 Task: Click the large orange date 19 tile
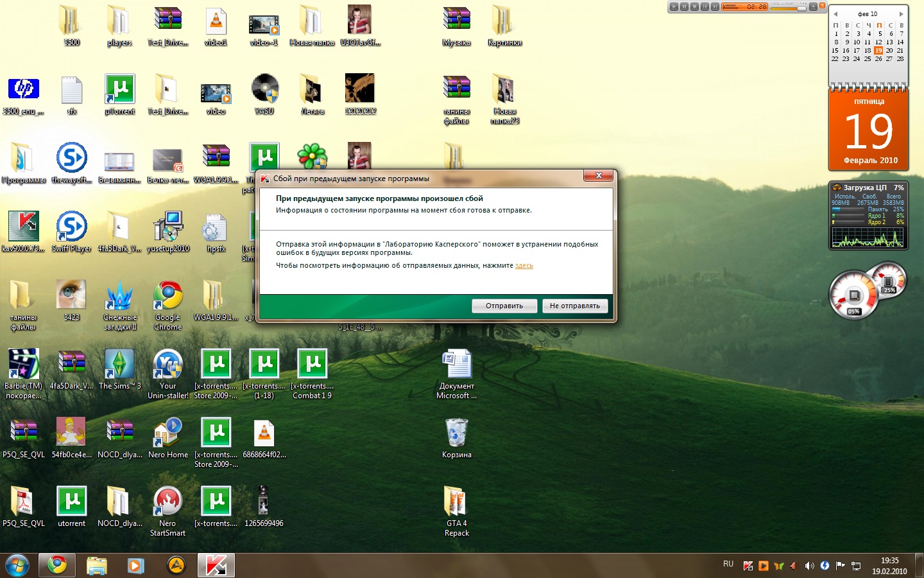click(x=869, y=131)
